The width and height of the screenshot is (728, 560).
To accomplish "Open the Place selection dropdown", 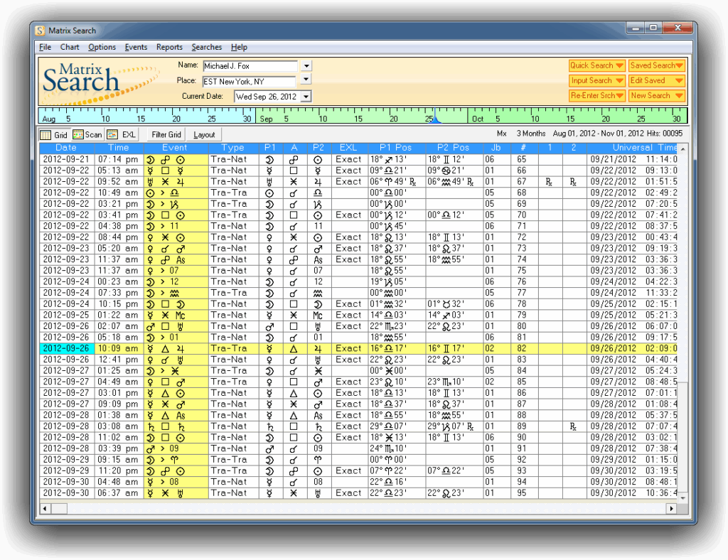I will 306,80.
